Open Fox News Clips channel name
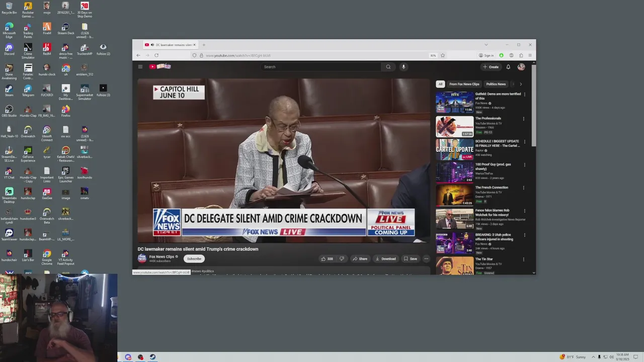644x362 pixels. tap(162, 256)
